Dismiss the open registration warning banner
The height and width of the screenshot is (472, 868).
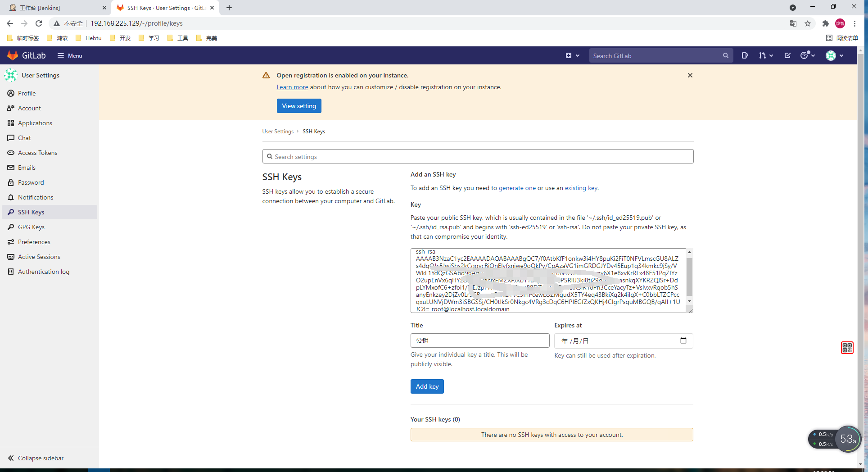tap(690, 75)
